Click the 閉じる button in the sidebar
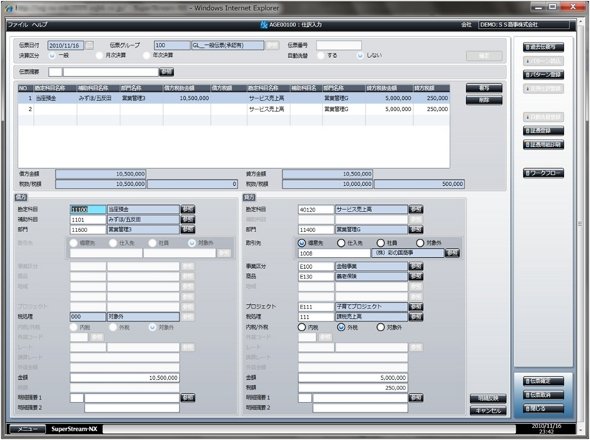 pos(543,408)
